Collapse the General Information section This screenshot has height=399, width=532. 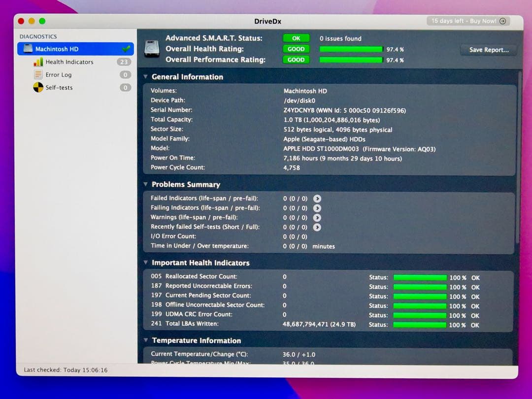pyautogui.click(x=145, y=77)
